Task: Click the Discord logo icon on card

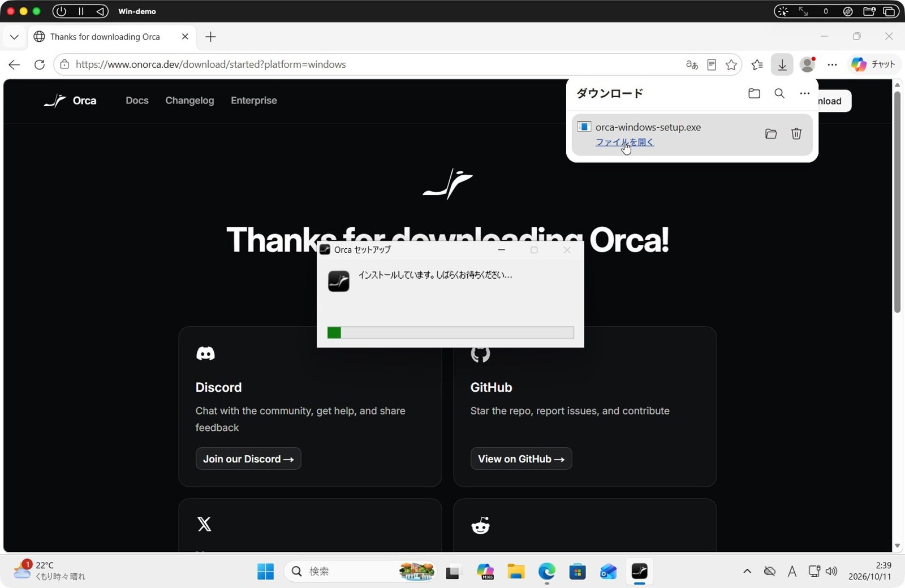Action: (205, 354)
